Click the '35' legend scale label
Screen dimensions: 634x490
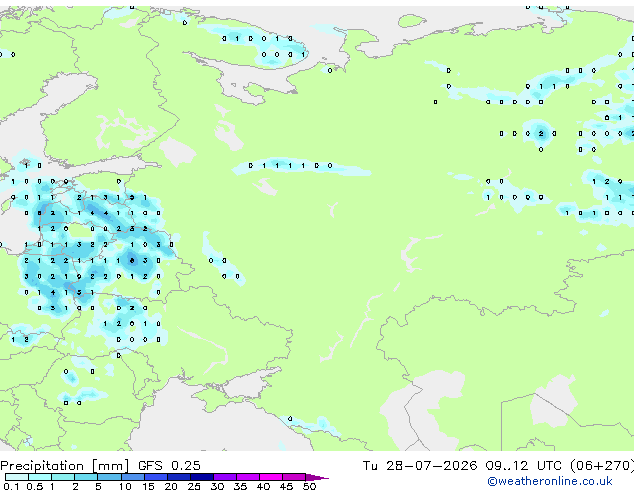240,486
